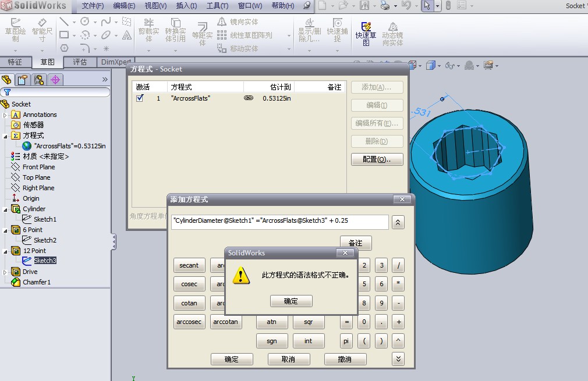Screen dimensions: 588x381
Task: Click the Select cursor tool icon
Action: tap(427, 6)
